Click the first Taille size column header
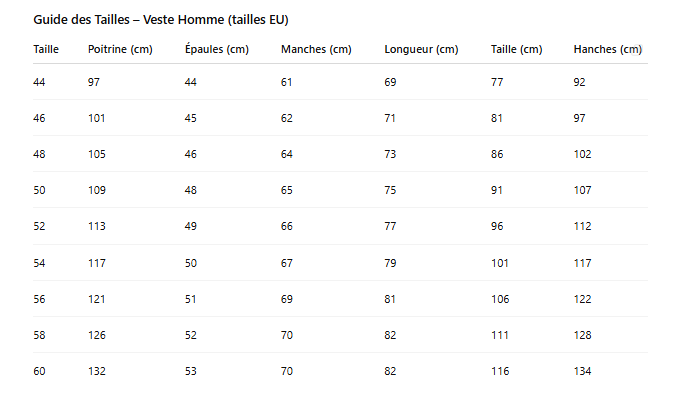 click(46, 49)
